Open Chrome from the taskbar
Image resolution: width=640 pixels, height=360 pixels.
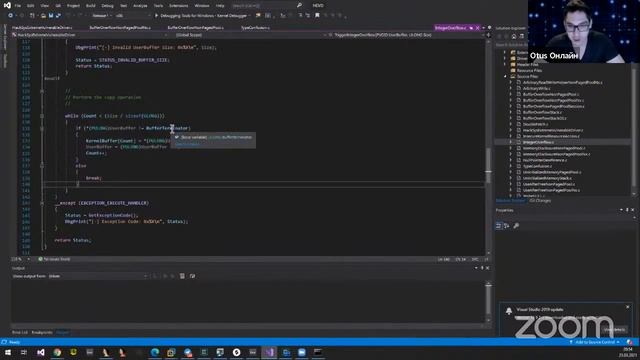pos(57,352)
